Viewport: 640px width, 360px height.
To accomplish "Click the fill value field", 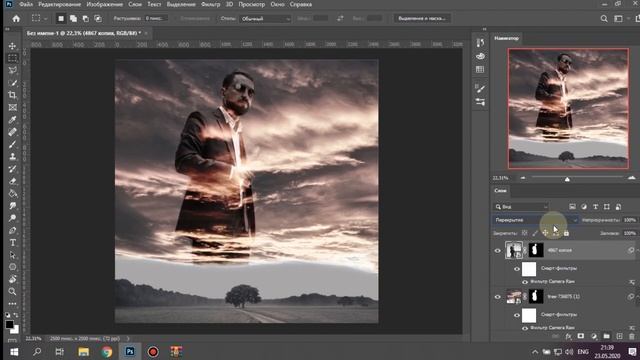I will click(x=630, y=233).
